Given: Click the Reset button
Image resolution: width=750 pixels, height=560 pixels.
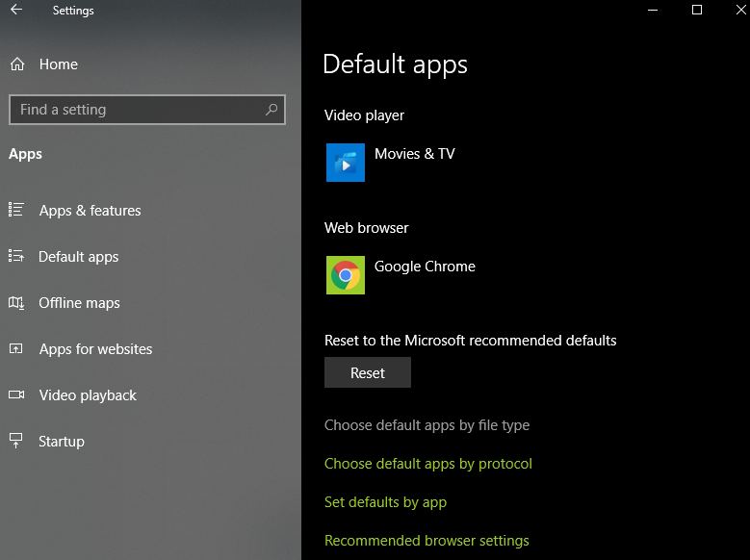Looking at the screenshot, I should (x=368, y=372).
